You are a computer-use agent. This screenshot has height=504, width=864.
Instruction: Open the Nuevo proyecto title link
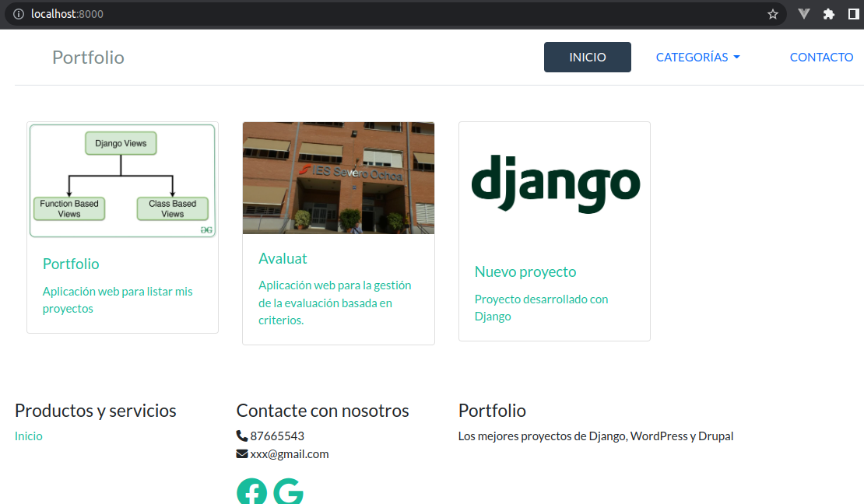[x=525, y=271]
